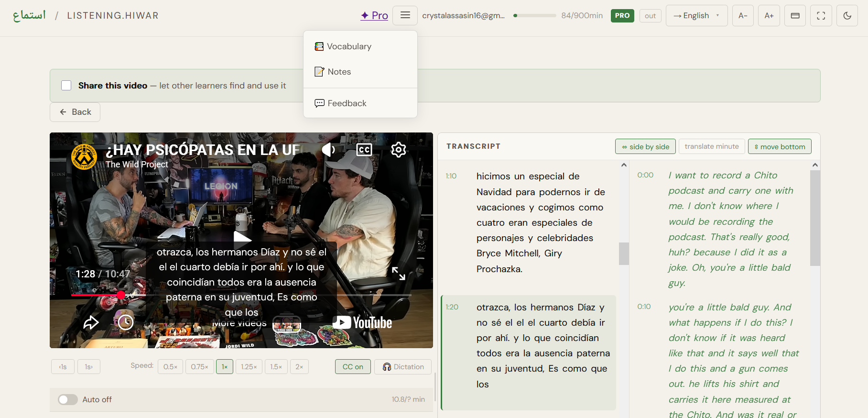This screenshot has width=868, height=418.
Task: Toggle the wide layout icon
Action: pos(795,16)
